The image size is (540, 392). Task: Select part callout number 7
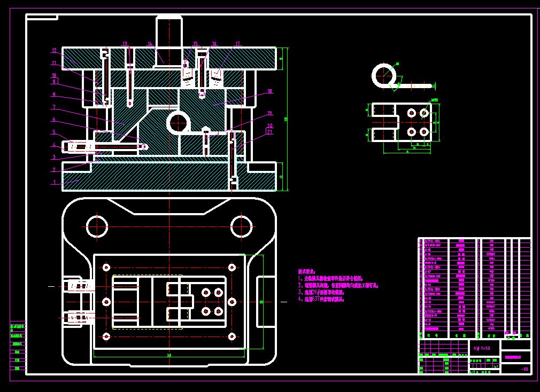coord(54,107)
